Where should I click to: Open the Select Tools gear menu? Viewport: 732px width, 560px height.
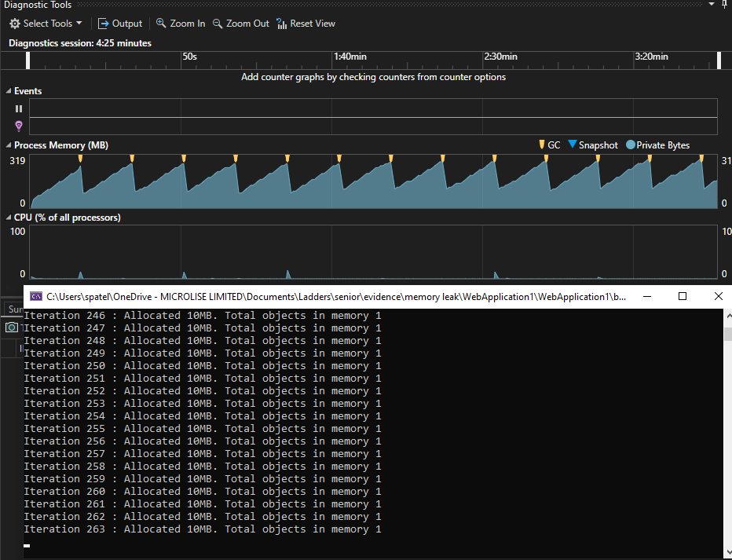point(46,24)
